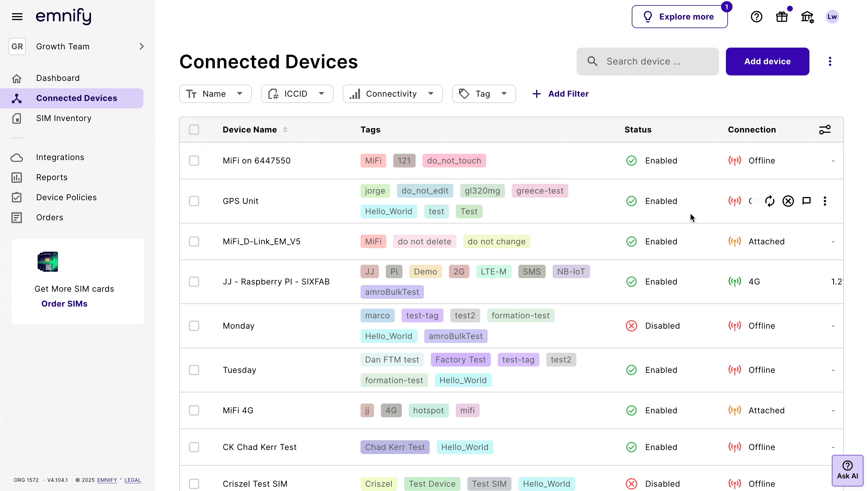Click the help question mark icon in header
The height and width of the screenshot is (491, 868).
756,17
